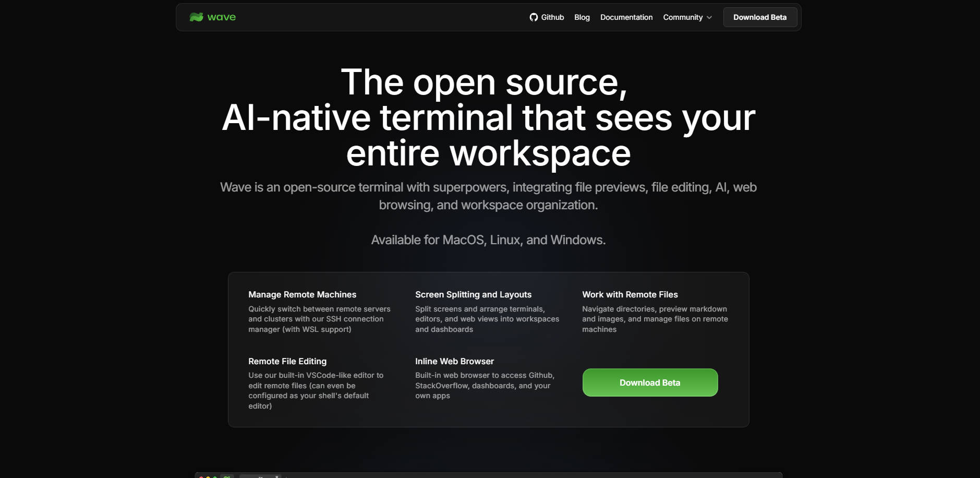
Task: Click the app screenshot preview at page bottom
Action: (488, 475)
